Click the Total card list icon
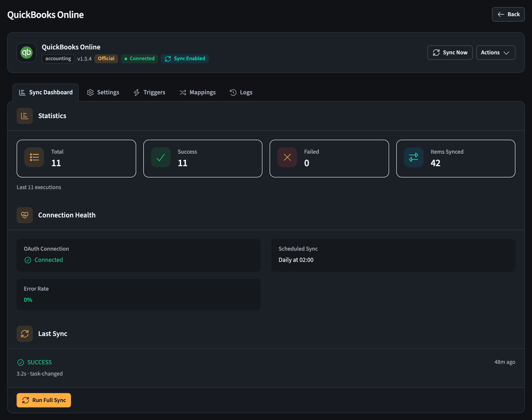Screen dimensions: 532x420 coord(34,157)
